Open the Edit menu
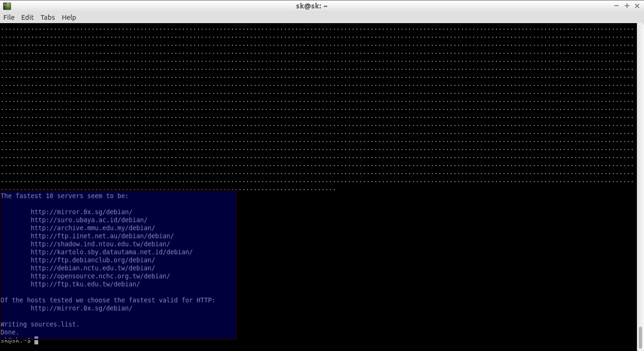The height and width of the screenshot is (351, 644). (x=27, y=17)
